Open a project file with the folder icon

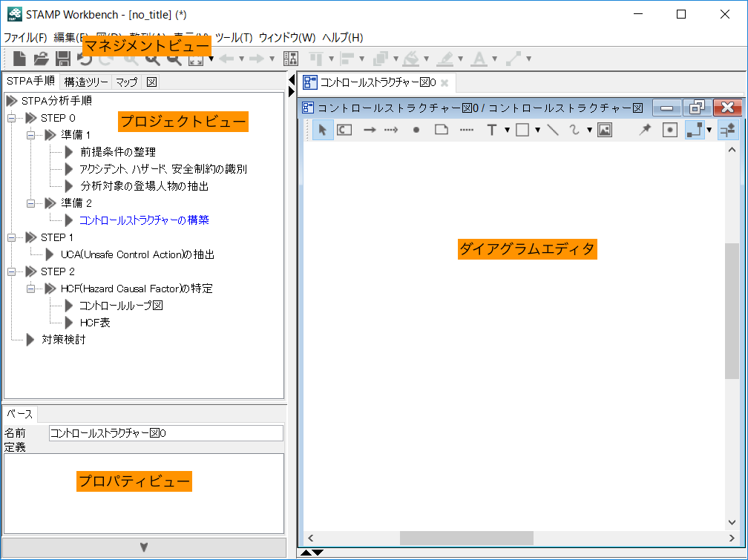tap(42, 59)
